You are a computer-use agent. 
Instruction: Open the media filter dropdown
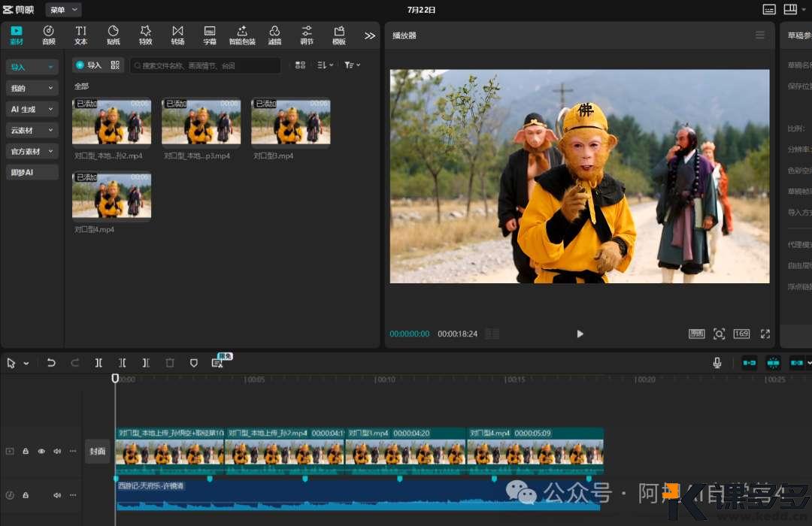pos(352,65)
